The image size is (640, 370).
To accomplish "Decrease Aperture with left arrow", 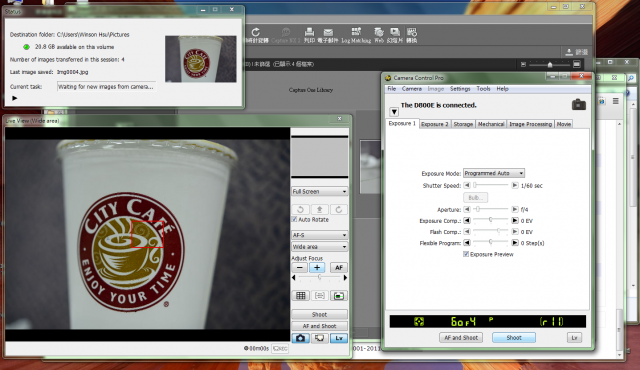I will 467,209.
